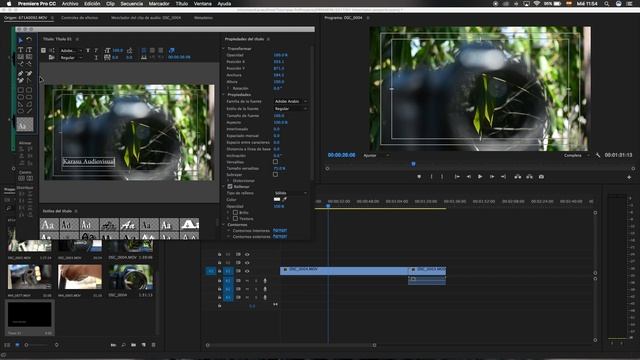The height and width of the screenshot is (360, 640).
Task: Open the Ajustar zoom dropdown
Action: click(376, 155)
